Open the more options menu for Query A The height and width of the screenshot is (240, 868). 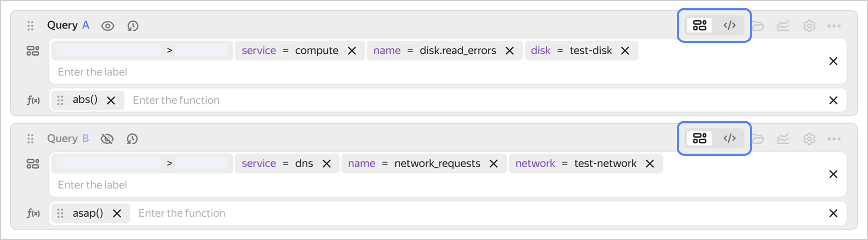point(834,25)
